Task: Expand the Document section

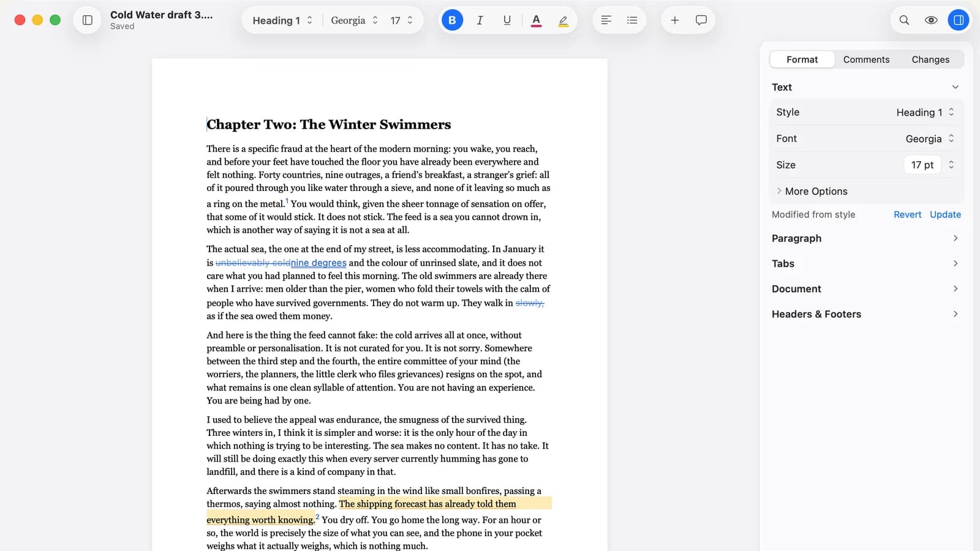Action: [865, 288]
